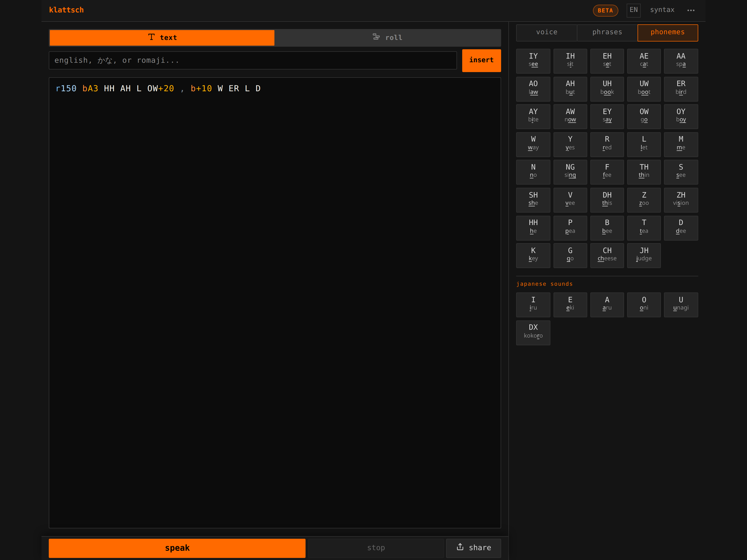Insert the NG (sing) phoneme
747x560 pixels.
570,172
